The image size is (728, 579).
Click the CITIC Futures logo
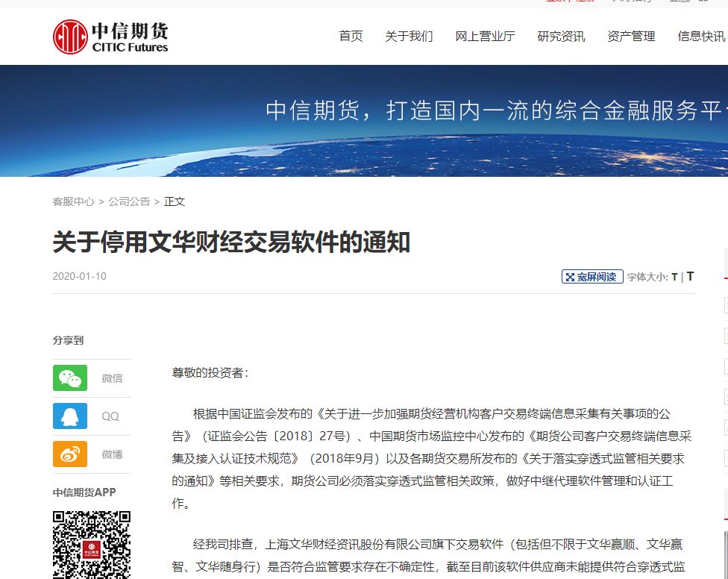[110, 37]
